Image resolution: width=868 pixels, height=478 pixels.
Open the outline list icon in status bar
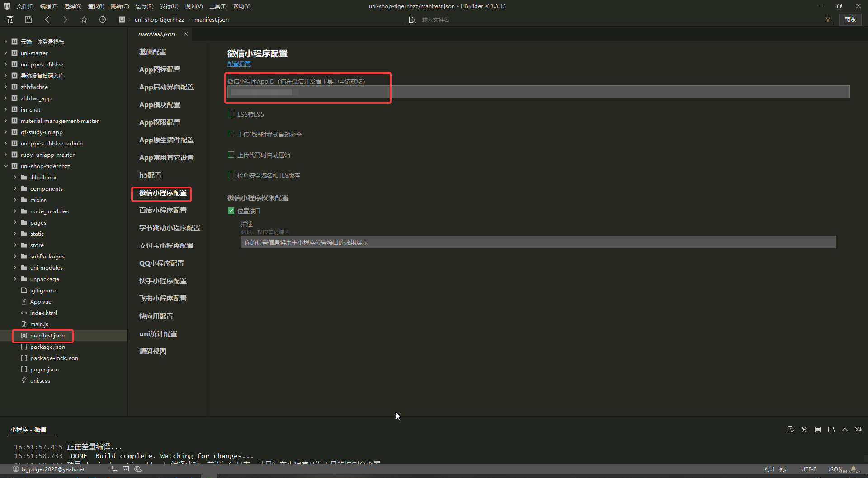114,469
